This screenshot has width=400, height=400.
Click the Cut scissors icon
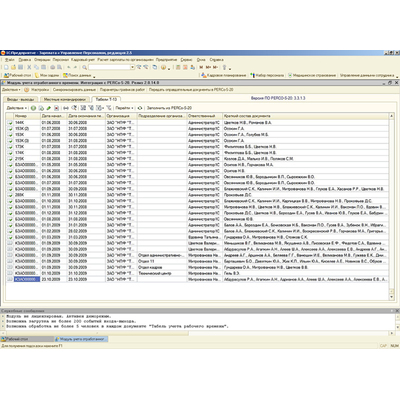pyautogui.click(x=29, y=67)
